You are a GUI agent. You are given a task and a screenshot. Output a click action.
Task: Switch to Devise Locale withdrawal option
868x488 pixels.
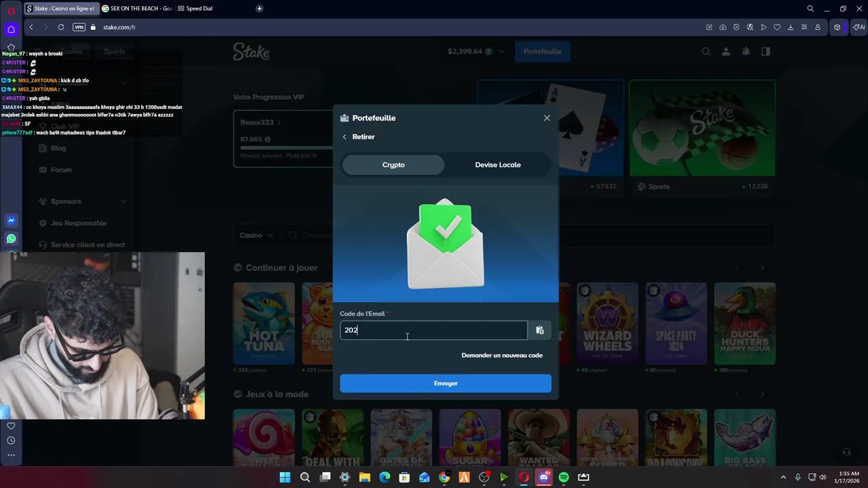pyautogui.click(x=498, y=165)
